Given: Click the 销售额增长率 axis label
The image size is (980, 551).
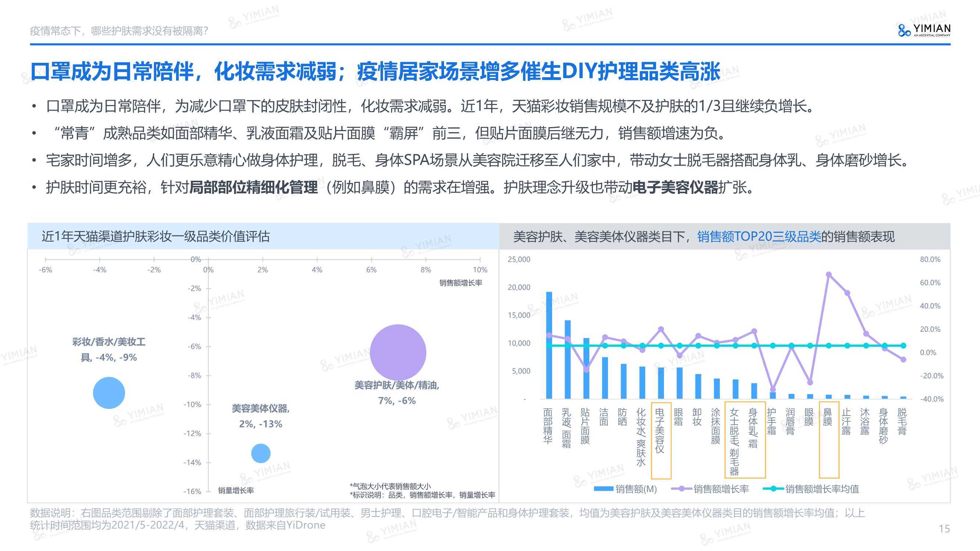Looking at the screenshot, I should click(461, 283).
